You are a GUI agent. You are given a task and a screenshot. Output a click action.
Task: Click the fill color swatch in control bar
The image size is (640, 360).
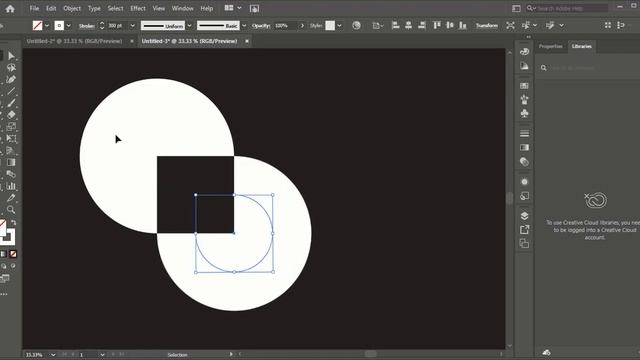coord(37,26)
